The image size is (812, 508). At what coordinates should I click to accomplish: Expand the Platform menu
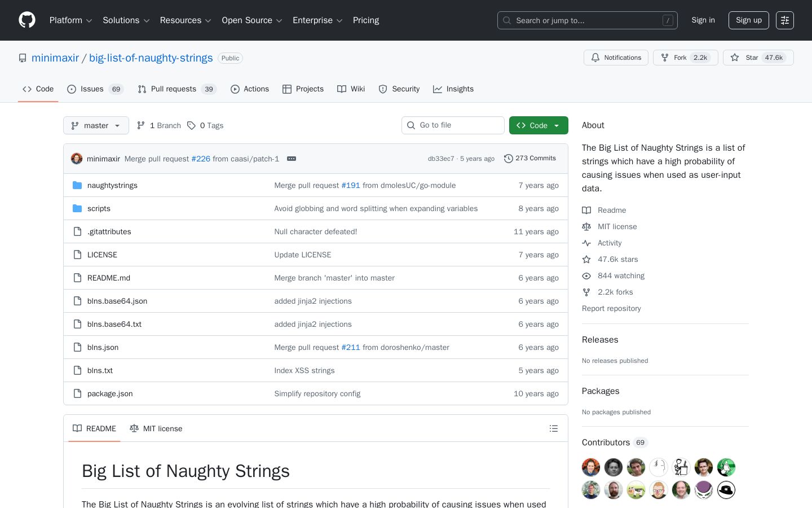[x=70, y=20]
